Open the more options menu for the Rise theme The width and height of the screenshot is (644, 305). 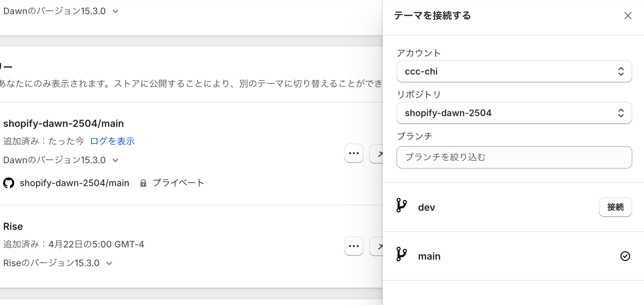tap(354, 246)
